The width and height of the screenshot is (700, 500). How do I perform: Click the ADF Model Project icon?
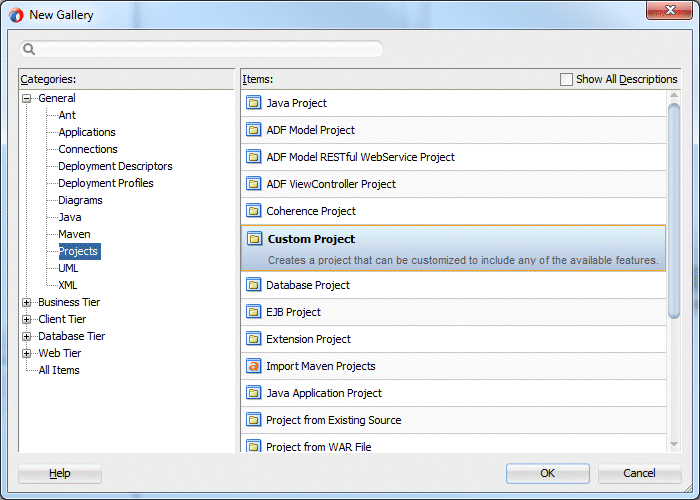pos(254,130)
